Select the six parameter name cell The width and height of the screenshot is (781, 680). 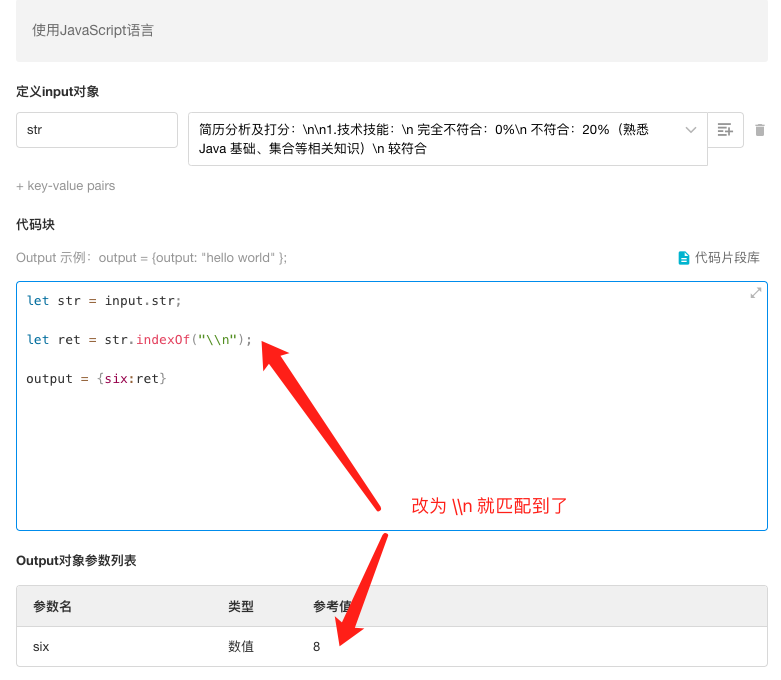pyautogui.click(x=42, y=647)
